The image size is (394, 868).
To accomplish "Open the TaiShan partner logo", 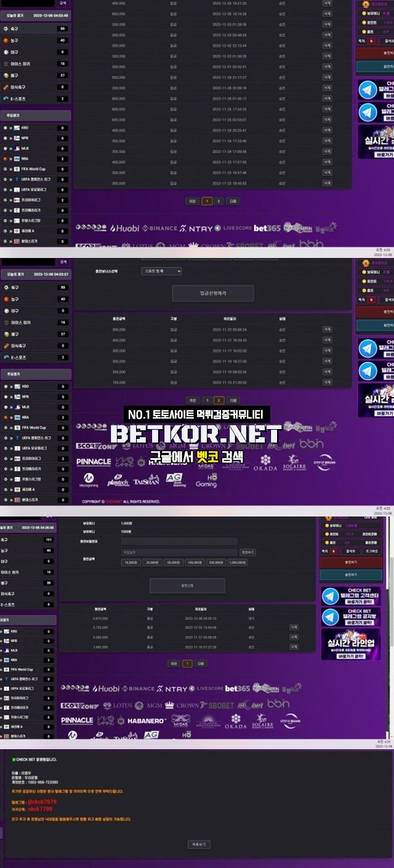I will pyautogui.click(x=147, y=480).
